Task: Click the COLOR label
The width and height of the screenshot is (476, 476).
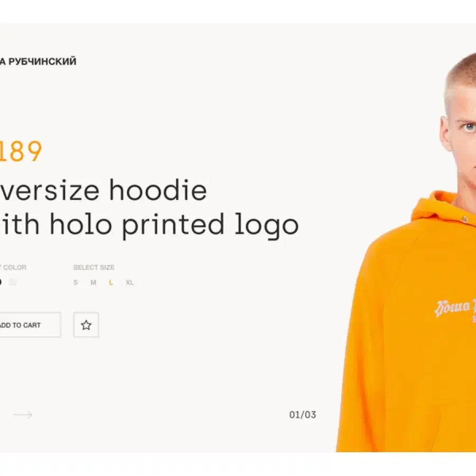Action: 13,268
